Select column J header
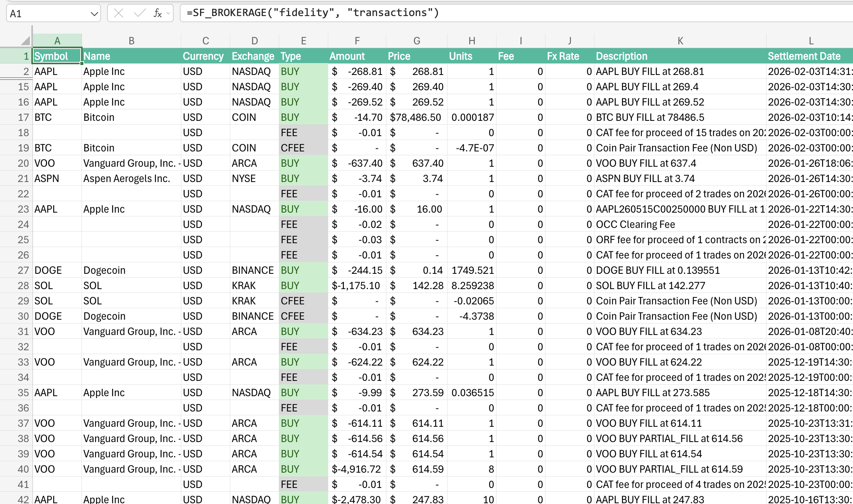Screen dimensions: 853x504 [x=570, y=41]
